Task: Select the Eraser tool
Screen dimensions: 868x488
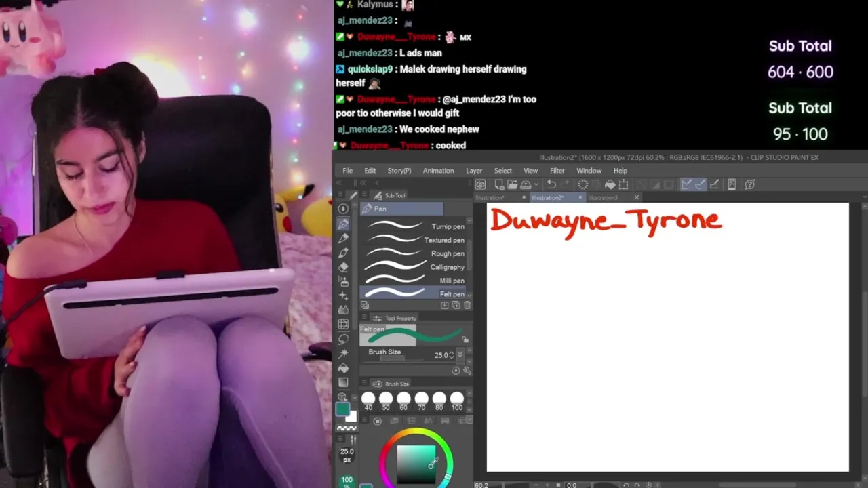Action: click(343, 267)
